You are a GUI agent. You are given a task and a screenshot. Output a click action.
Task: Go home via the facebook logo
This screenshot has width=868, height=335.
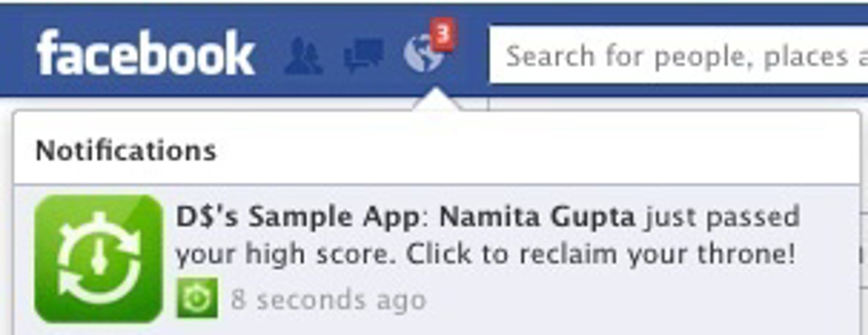(146, 53)
